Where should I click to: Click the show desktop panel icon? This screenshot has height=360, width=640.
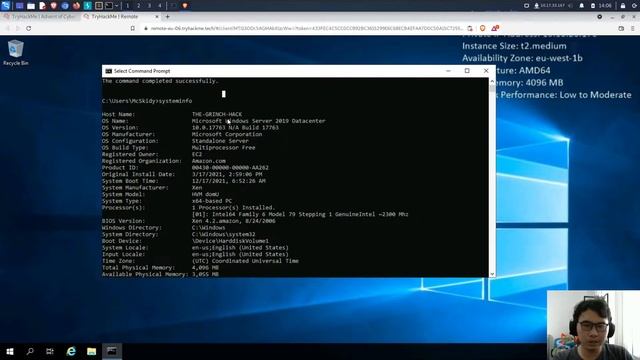click(19, 6)
